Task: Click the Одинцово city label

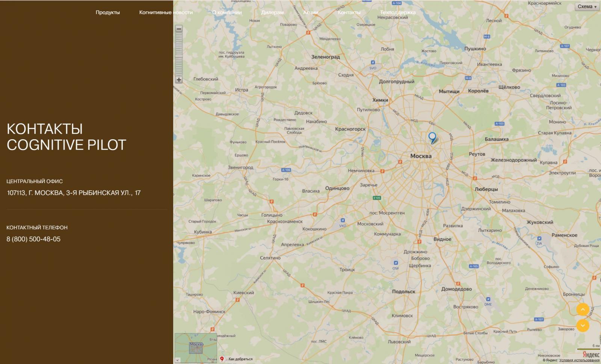Action: coord(337,188)
